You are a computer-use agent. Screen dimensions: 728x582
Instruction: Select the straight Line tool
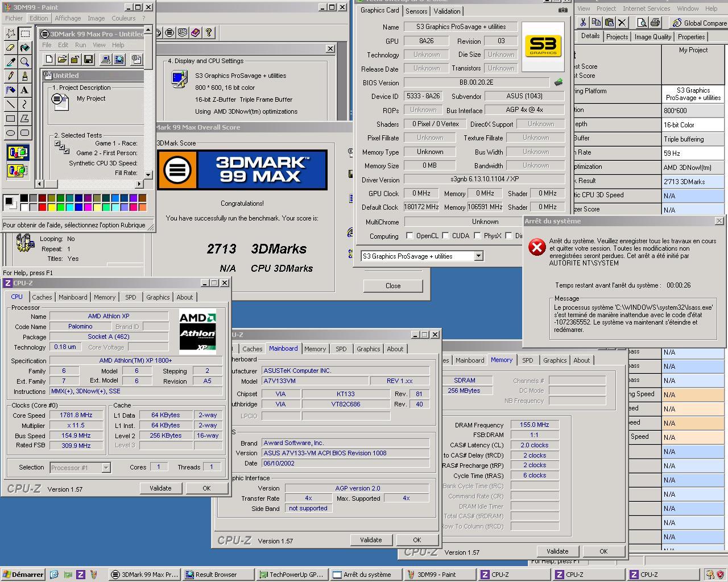10,105
